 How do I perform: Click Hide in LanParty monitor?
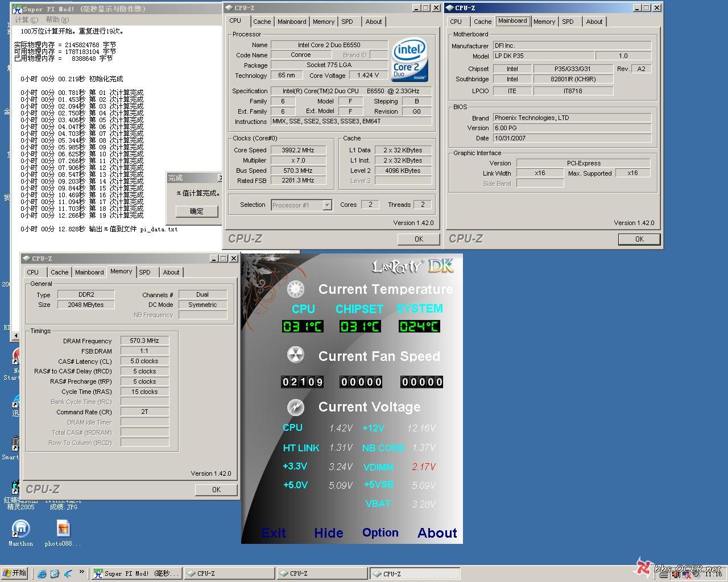coord(329,533)
